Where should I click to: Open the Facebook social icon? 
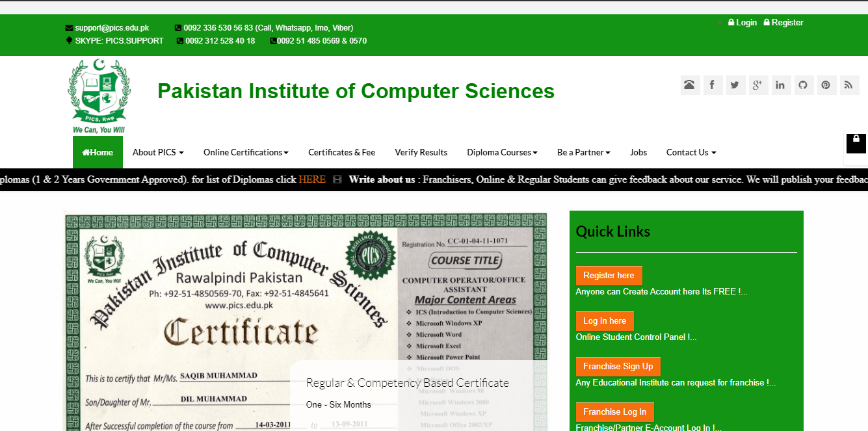[713, 85]
